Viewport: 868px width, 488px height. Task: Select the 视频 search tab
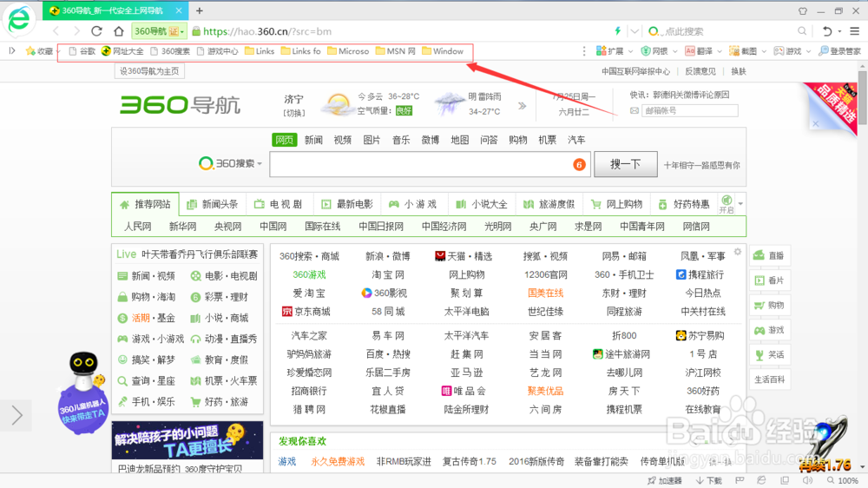pos(343,140)
